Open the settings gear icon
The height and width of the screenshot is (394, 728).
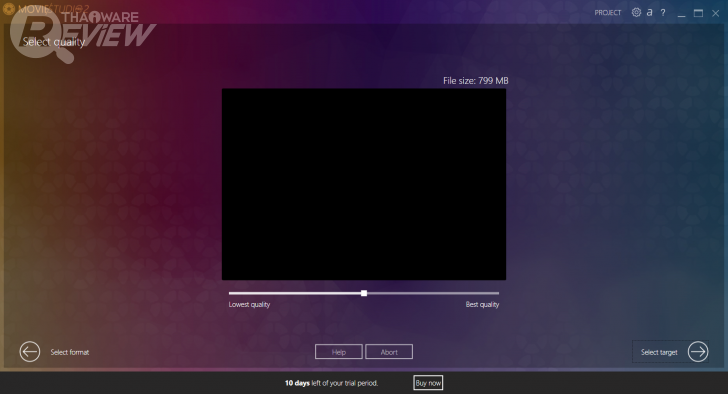click(x=636, y=13)
